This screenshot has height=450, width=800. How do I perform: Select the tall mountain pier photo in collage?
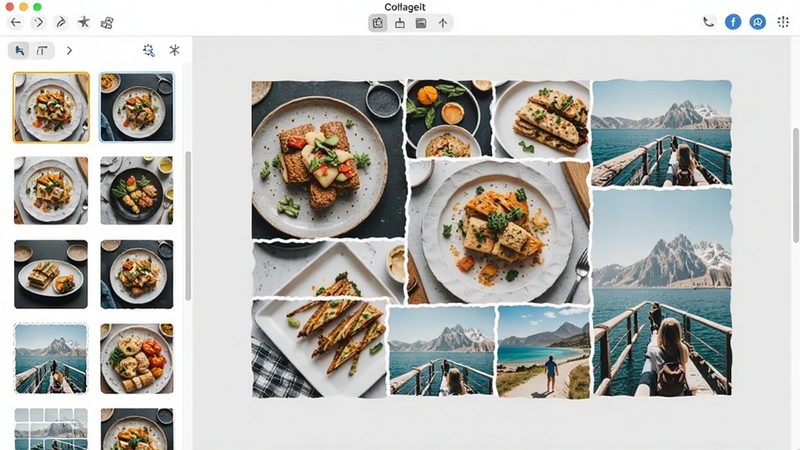click(662, 292)
